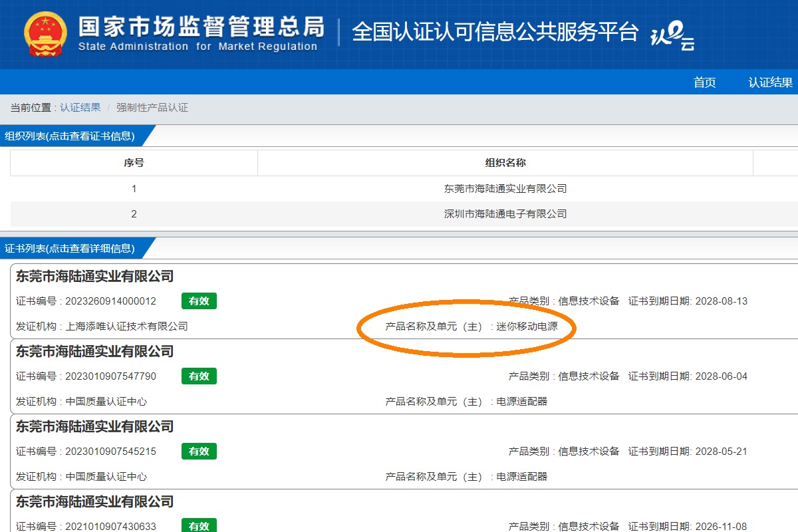Click certificate number 2023010907545215
The width and height of the screenshot is (798, 532).
coord(110,452)
